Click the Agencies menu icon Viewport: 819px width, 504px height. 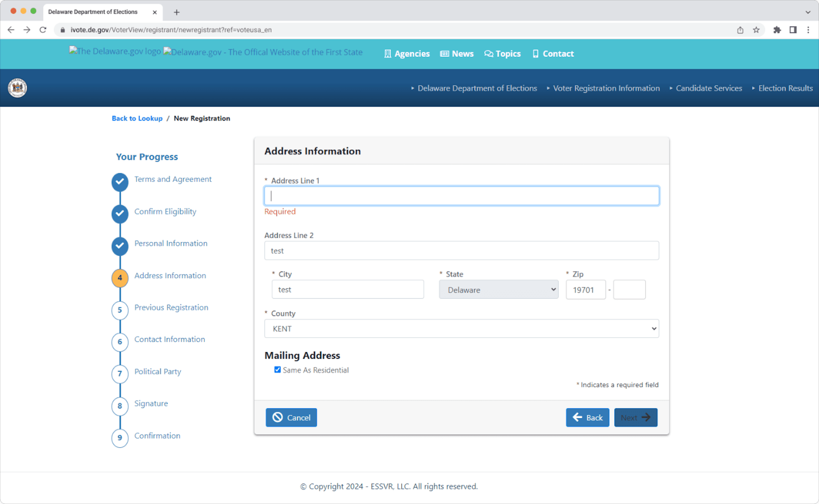tap(388, 54)
